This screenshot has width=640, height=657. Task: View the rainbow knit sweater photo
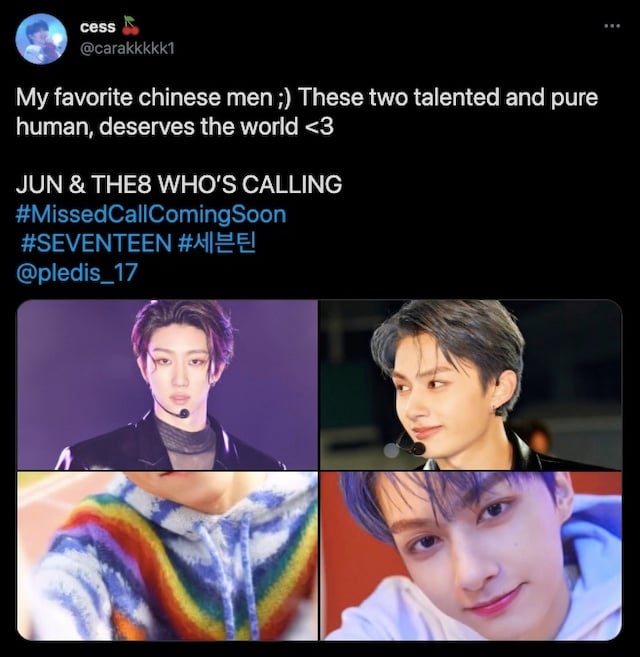167,556
